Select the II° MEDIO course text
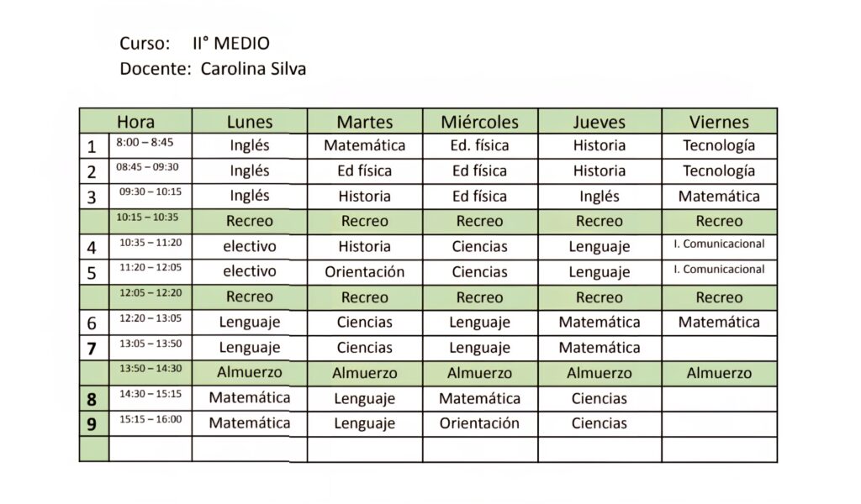Screen dimensions: 861x504 (231, 44)
